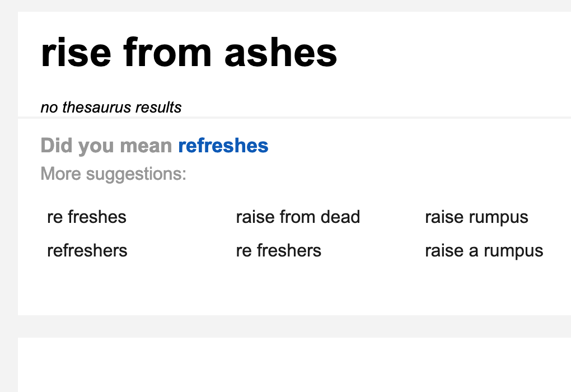The height and width of the screenshot is (392, 571).
Task: Click the word "mean" before the blue link
Action: tap(146, 146)
